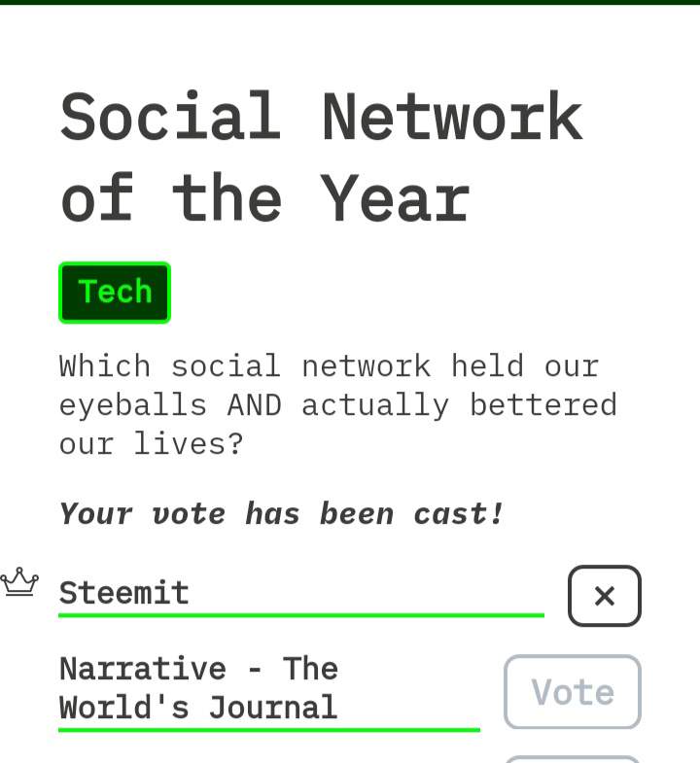
Task: Open the Tech category tag
Action: (115, 293)
